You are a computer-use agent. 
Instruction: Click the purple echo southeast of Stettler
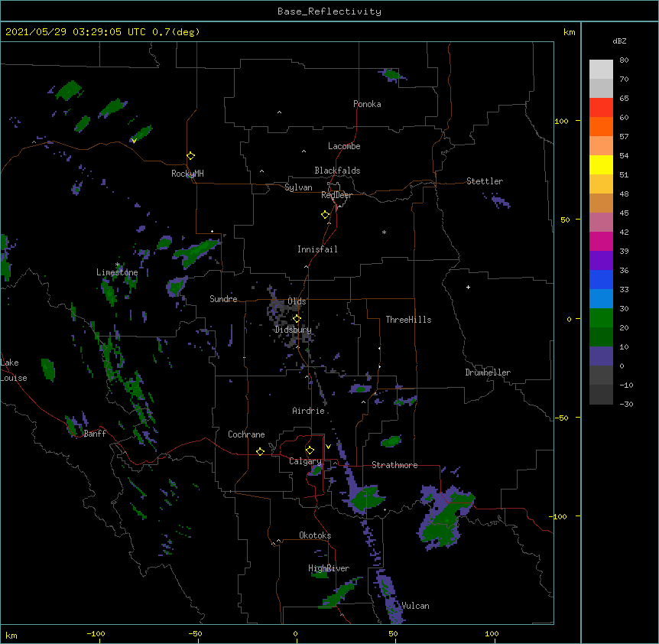point(499,201)
